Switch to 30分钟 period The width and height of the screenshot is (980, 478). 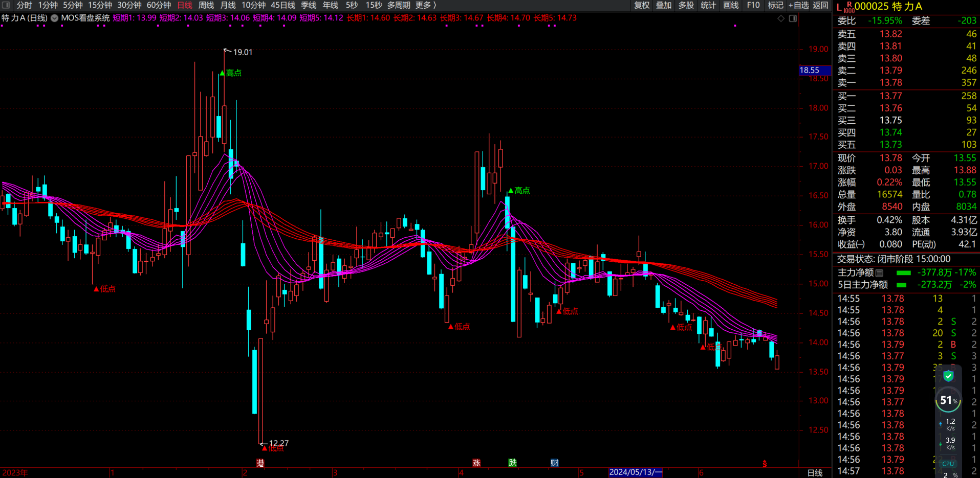129,5
